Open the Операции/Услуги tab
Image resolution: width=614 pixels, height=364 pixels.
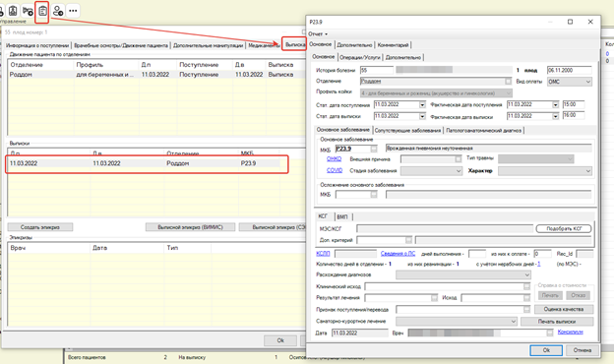[360, 57]
